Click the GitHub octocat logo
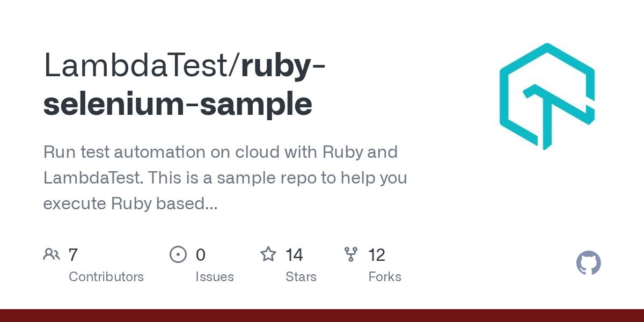644x322 pixels. coord(588,264)
